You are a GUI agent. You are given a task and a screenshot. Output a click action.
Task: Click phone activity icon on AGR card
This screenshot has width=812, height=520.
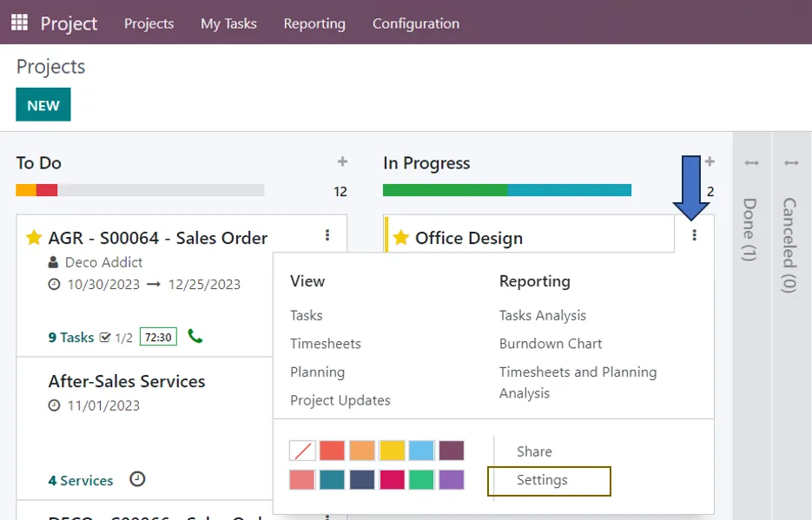click(195, 336)
